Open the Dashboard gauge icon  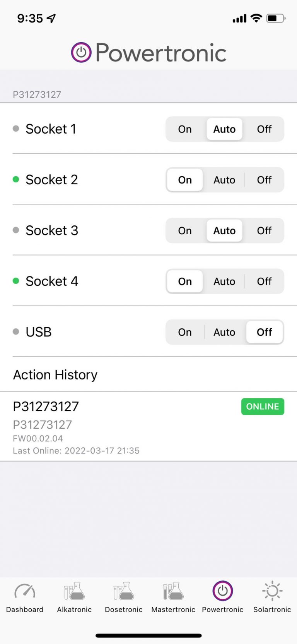pos(25,591)
